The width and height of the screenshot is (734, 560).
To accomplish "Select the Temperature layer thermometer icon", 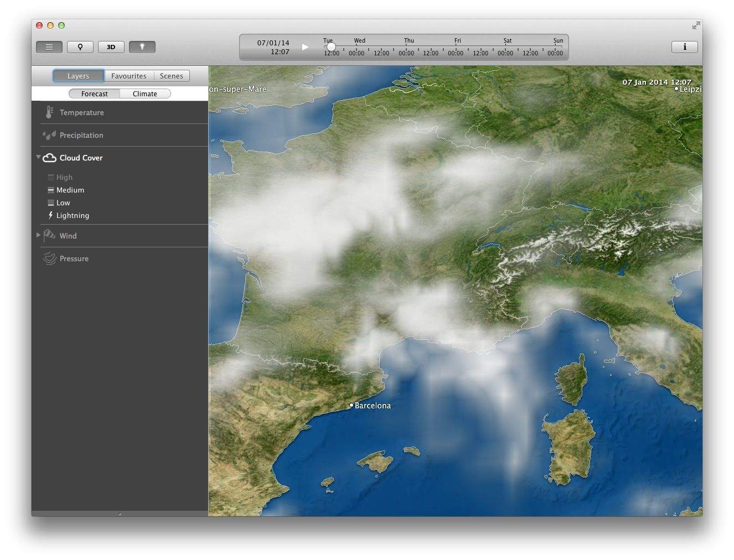I will pos(49,112).
